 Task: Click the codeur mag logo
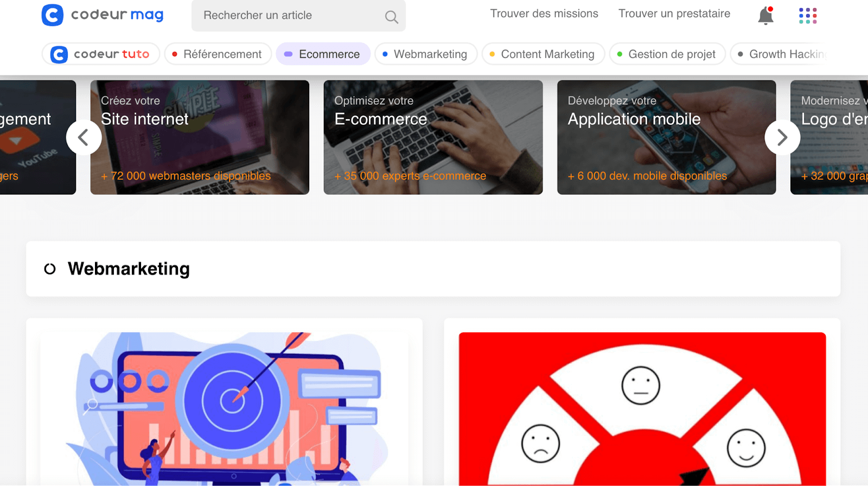(x=103, y=15)
